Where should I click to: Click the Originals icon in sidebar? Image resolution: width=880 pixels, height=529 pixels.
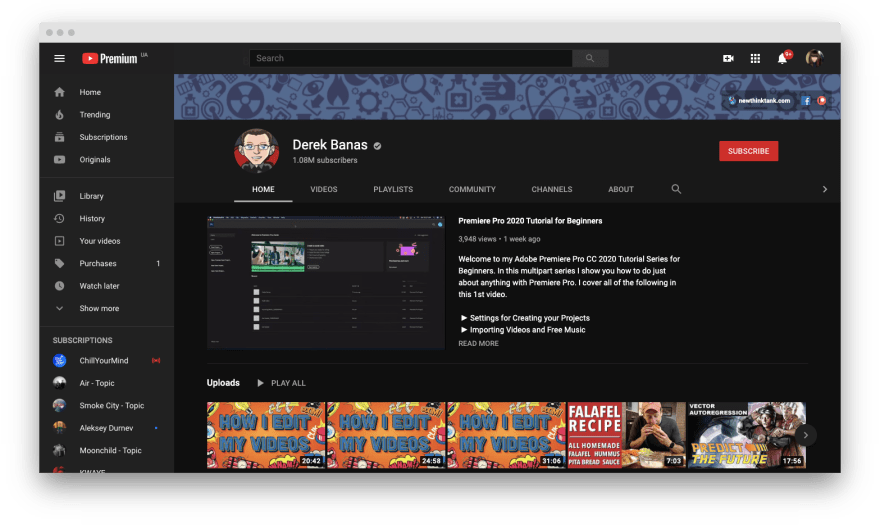click(x=59, y=159)
